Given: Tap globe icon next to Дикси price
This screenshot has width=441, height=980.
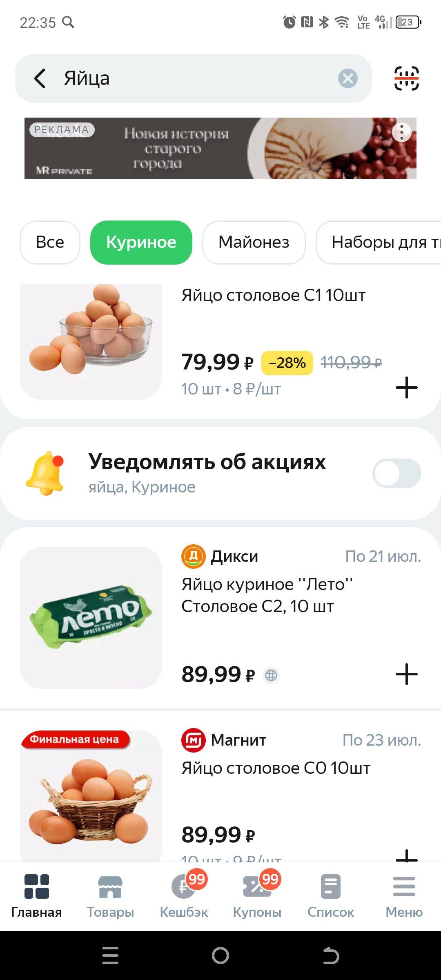Looking at the screenshot, I should coord(271,675).
